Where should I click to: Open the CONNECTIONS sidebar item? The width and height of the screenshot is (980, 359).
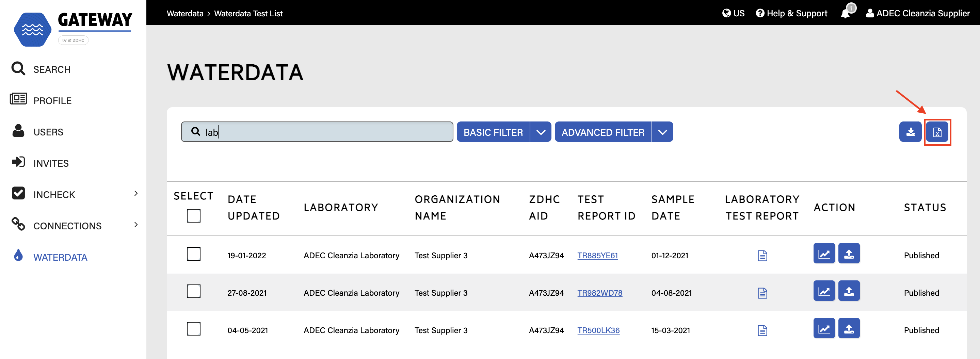pyautogui.click(x=67, y=226)
